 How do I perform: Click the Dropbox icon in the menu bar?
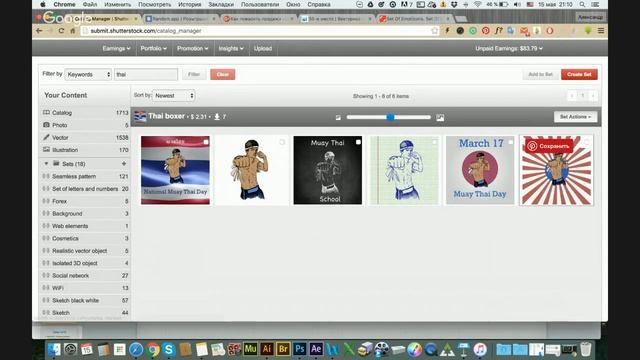tap(454, 4)
